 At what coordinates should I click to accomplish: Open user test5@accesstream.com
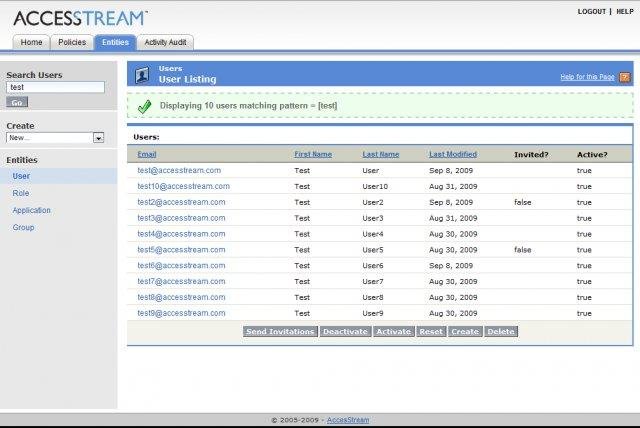click(181, 249)
